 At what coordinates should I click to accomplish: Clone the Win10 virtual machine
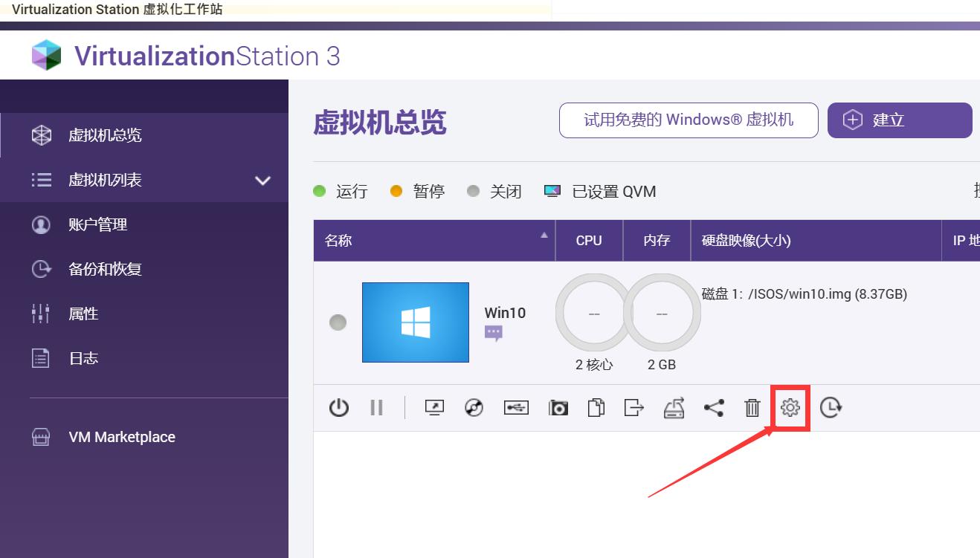click(596, 407)
